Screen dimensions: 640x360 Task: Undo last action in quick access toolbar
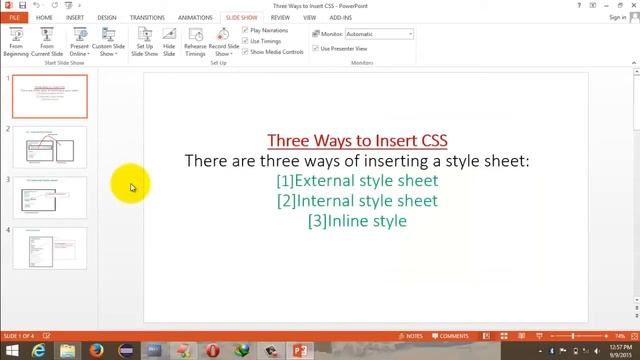(36, 5)
